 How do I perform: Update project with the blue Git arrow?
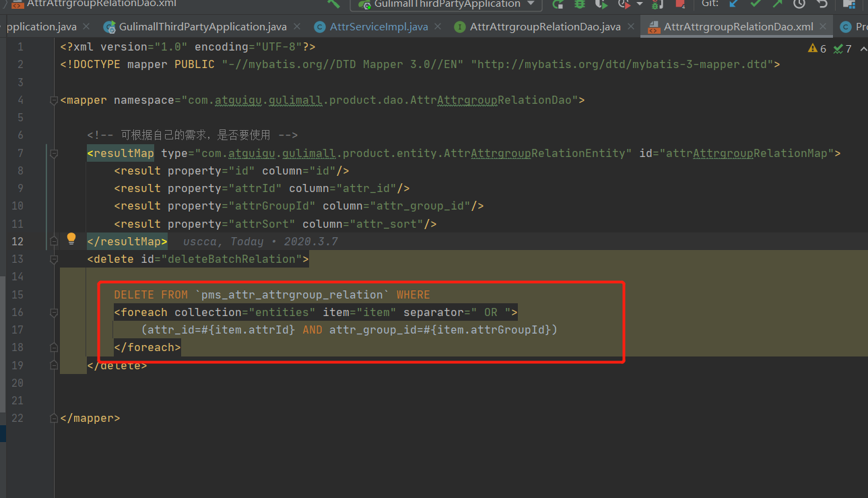click(x=733, y=3)
